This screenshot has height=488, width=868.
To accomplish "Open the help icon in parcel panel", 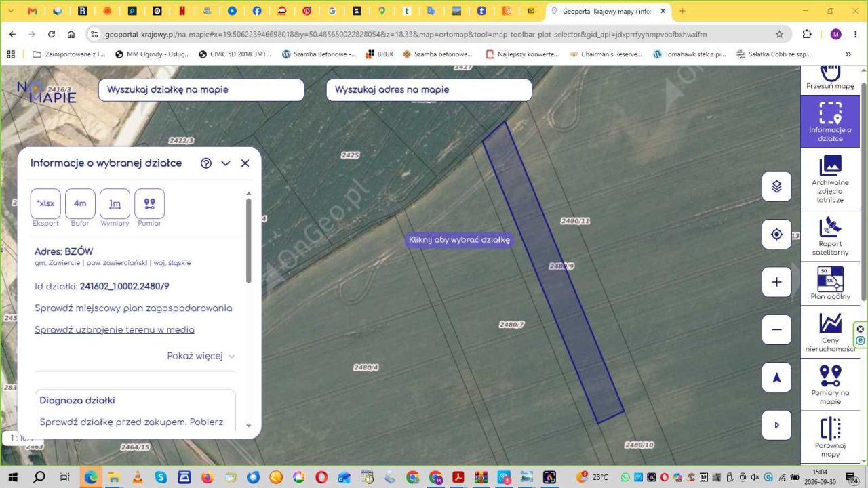I will pyautogui.click(x=206, y=163).
